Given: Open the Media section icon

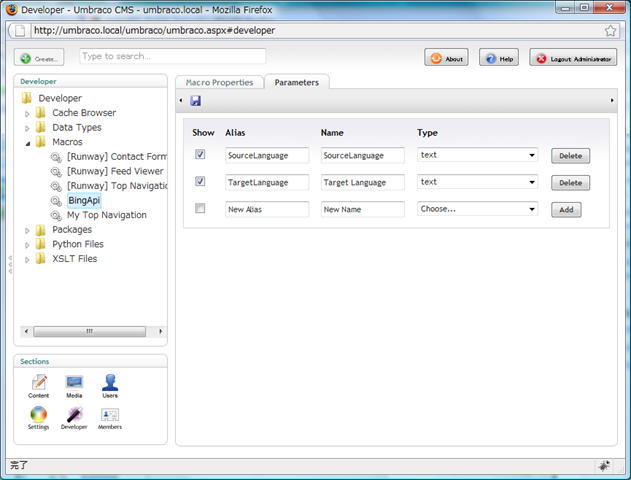Looking at the screenshot, I should [x=74, y=382].
